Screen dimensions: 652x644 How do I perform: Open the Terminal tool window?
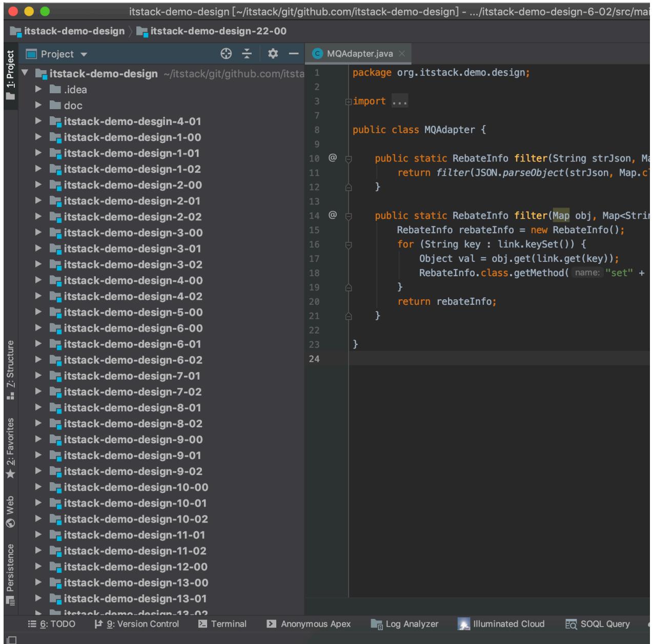tap(222, 624)
